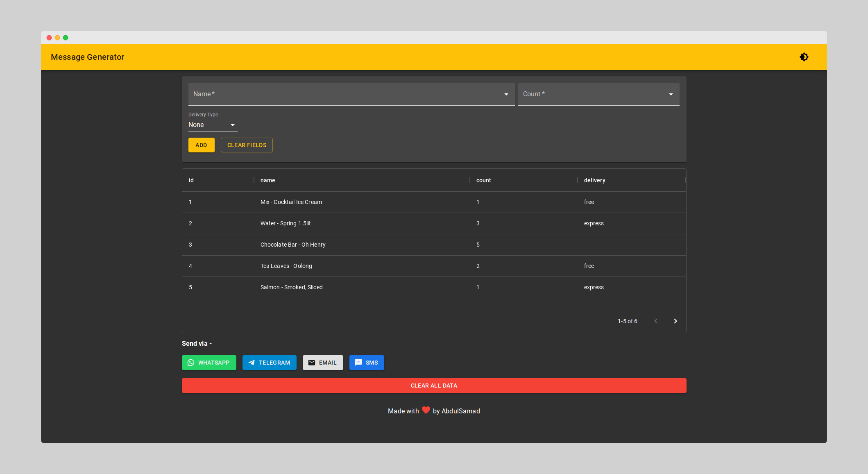868x474 pixels.
Task: Click the SMS chat bubble icon
Action: tap(358, 363)
